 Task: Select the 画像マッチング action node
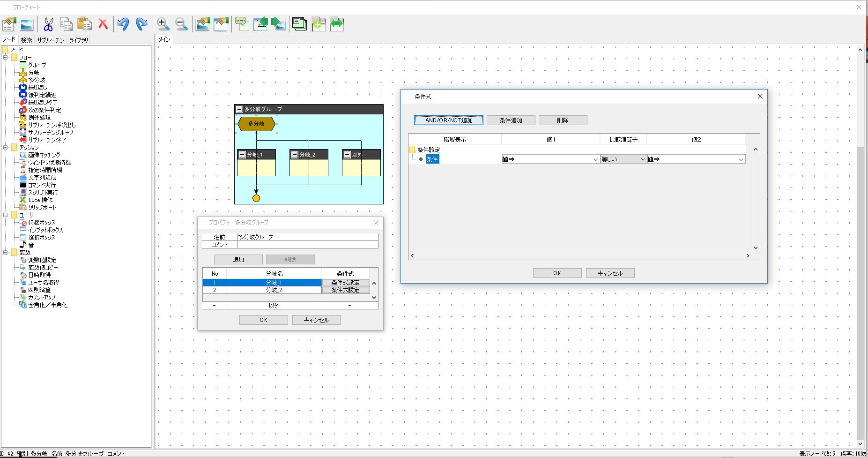44,155
